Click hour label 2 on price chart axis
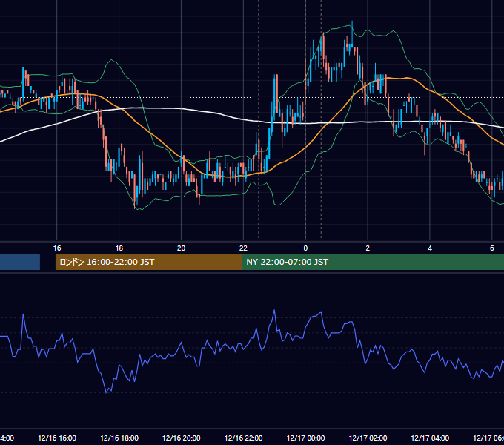This screenshot has width=504, height=445. tap(368, 248)
